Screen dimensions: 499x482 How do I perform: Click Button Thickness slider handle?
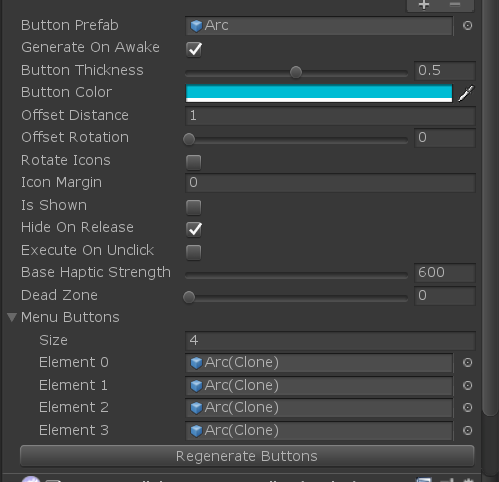[296, 72]
